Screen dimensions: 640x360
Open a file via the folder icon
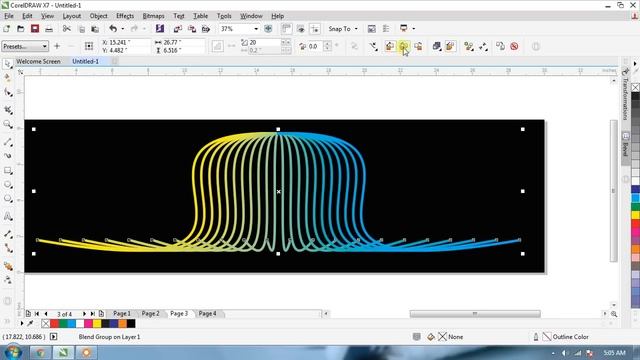click(x=20, y=29)
